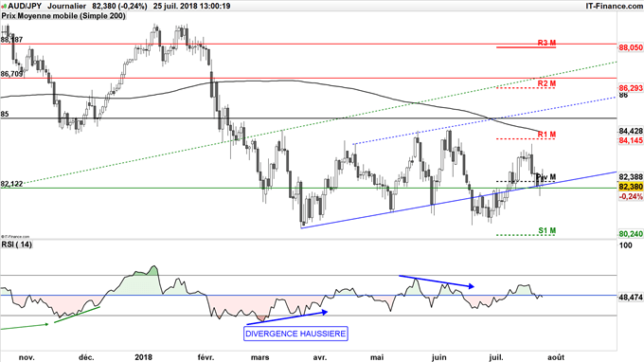Click the 86 price scale label
The image size is (644, 362).
(x=623, y=95)
